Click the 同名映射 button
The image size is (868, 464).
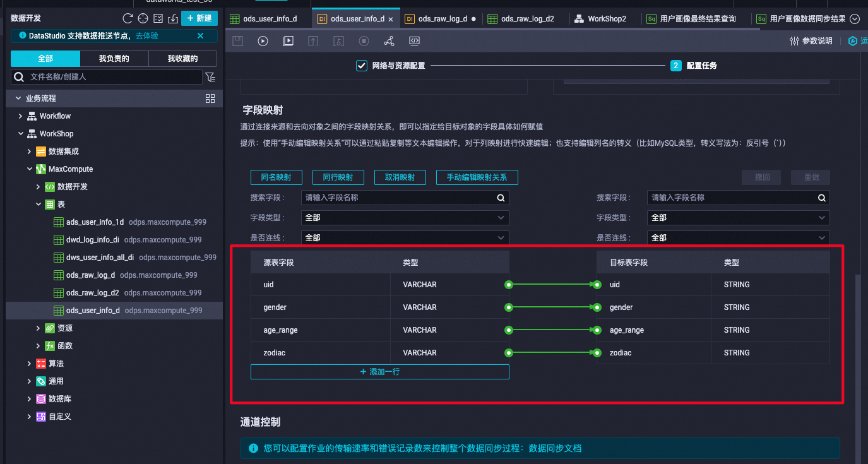(x=276, y=177)
